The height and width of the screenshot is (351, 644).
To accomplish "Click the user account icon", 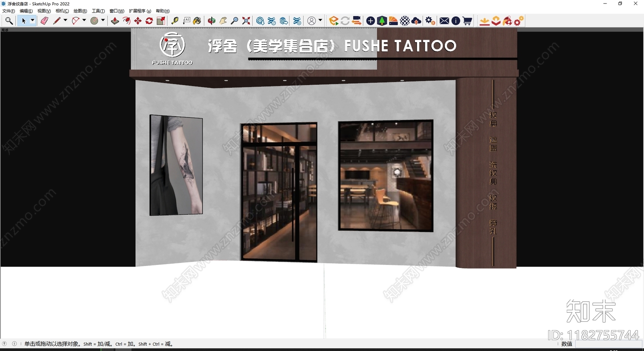I will click(x=312, y=21).
